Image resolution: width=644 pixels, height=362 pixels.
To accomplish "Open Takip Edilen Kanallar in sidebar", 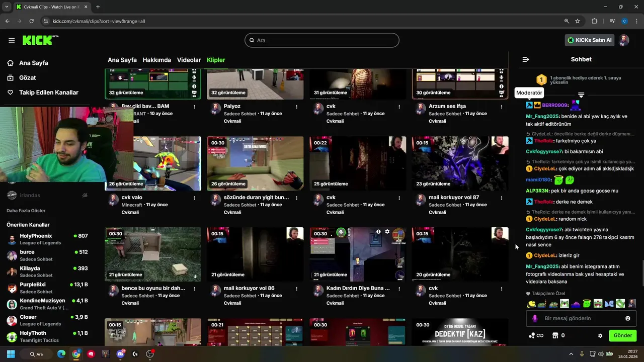I will [x=49, y=93].
